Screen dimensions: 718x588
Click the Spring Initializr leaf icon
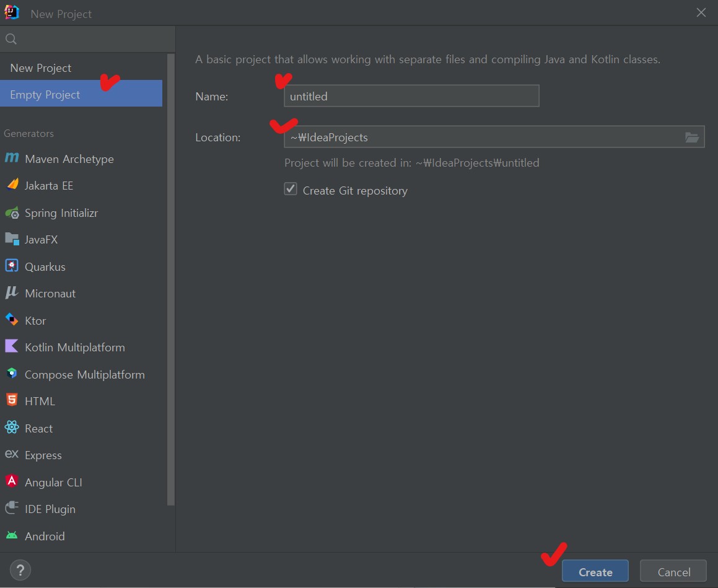(12, 213)
